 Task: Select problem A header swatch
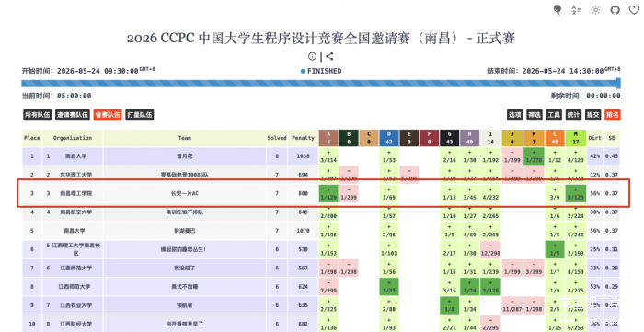328,138
